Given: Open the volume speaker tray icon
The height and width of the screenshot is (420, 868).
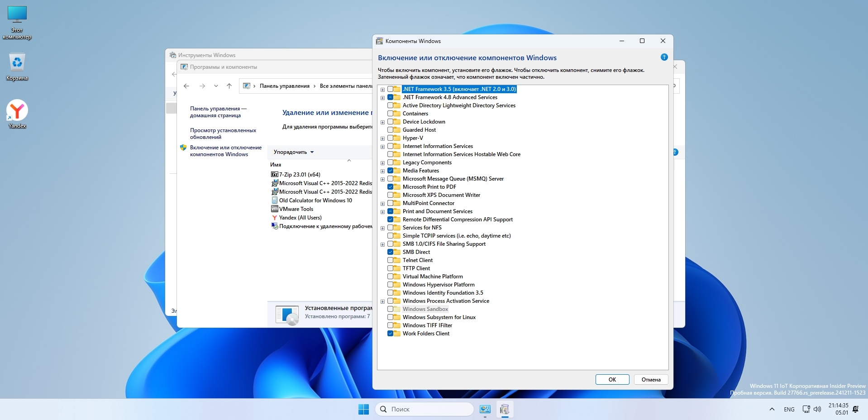Looking at the screenshot, I should point(817,409).
